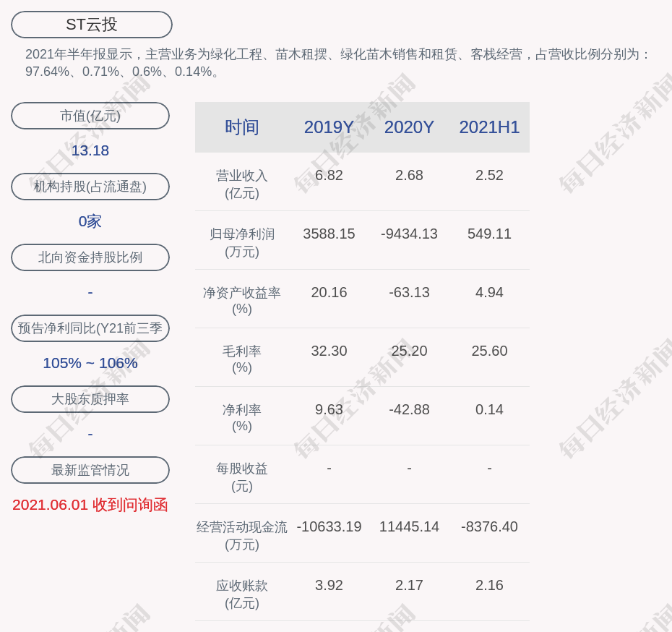The image size is (672, 632).
Task: Select the 净资产收益率(%) row label
Action: [241, 301]
